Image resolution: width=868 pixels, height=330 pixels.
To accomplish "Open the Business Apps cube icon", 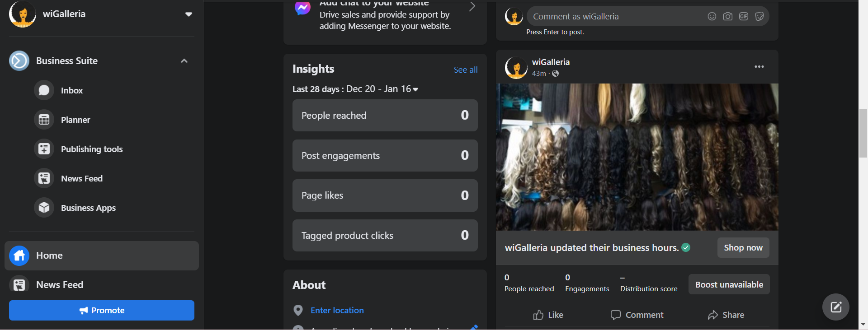I will click(x=44, y=208).
